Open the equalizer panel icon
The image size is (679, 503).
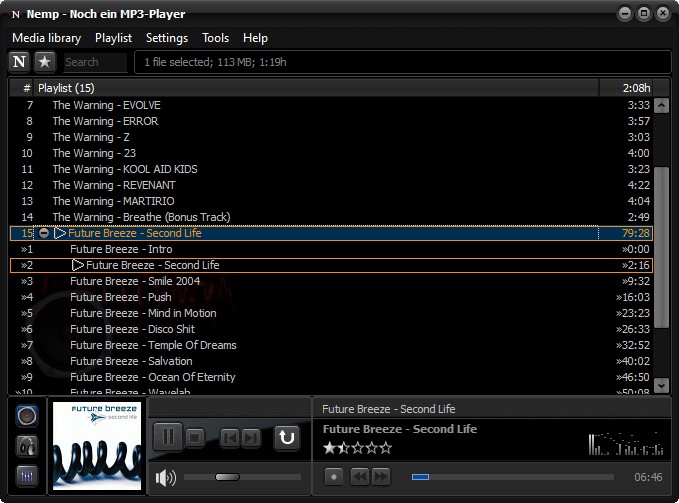(28, 476)
